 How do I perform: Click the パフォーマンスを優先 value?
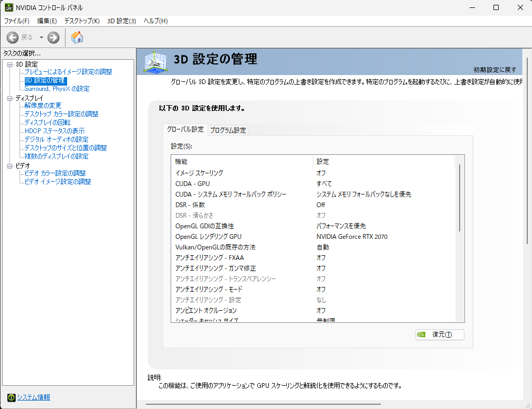click(341, 226)
